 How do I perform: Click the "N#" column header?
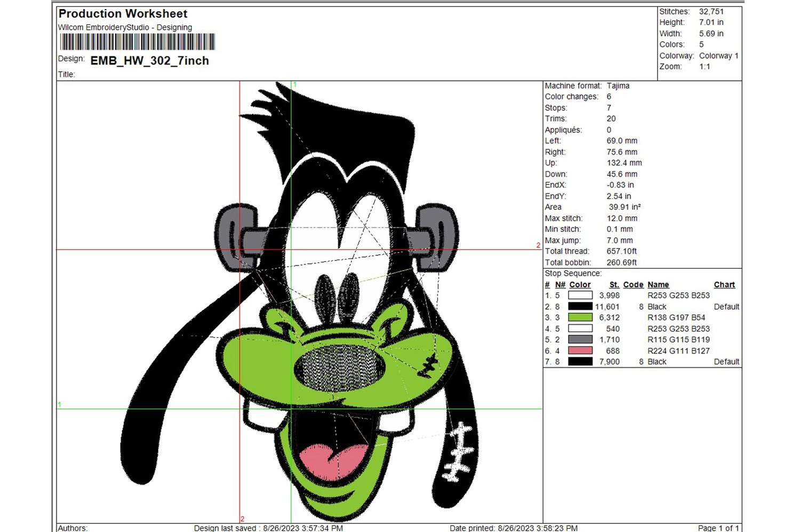click(560, 285)
